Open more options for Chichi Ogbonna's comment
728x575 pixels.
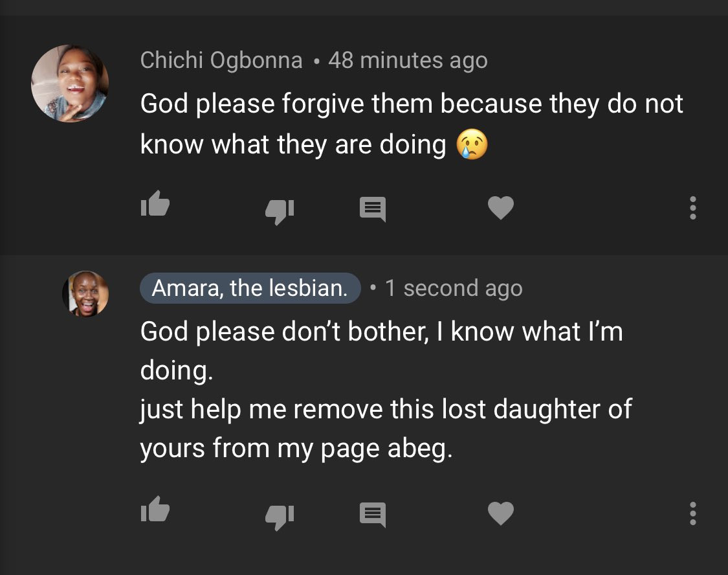click(693, 208)
